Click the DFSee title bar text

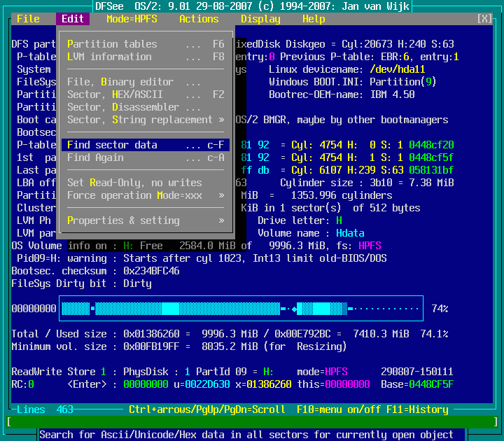pos(252,6)
